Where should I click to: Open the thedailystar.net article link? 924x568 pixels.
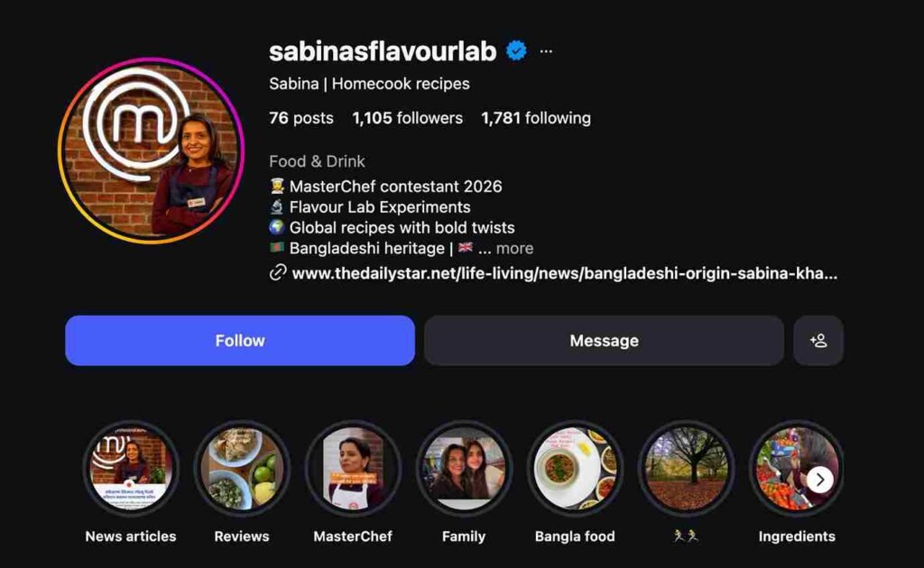click(x=564, y=273)
